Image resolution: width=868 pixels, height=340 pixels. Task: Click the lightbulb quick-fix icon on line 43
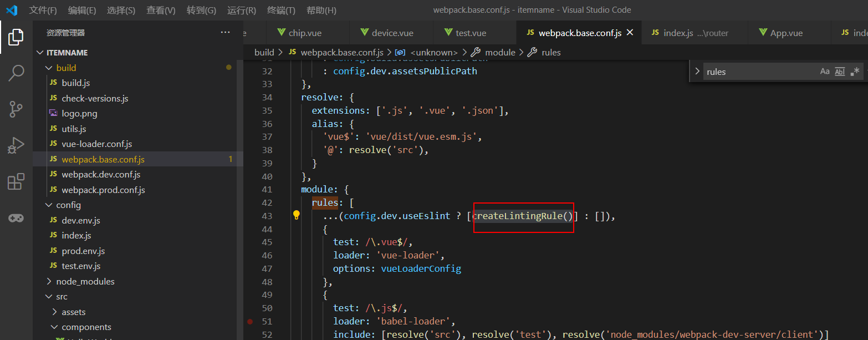pos(297,215)
